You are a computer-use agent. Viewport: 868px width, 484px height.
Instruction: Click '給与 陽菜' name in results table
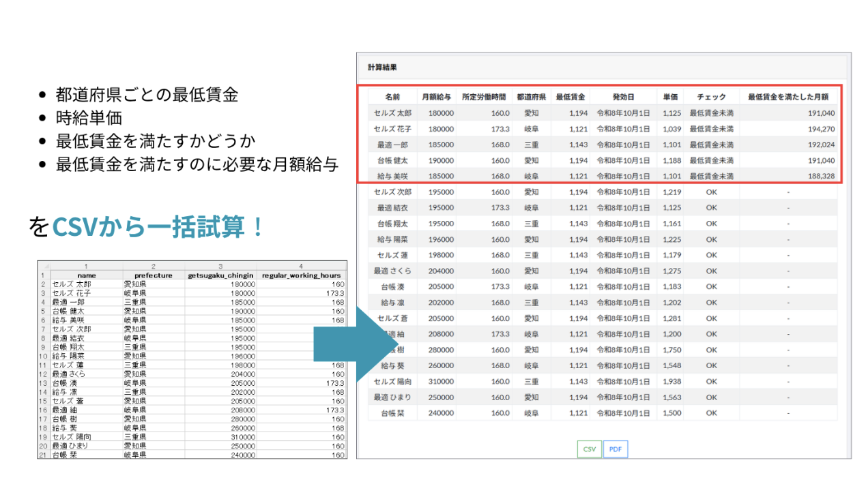392,239
